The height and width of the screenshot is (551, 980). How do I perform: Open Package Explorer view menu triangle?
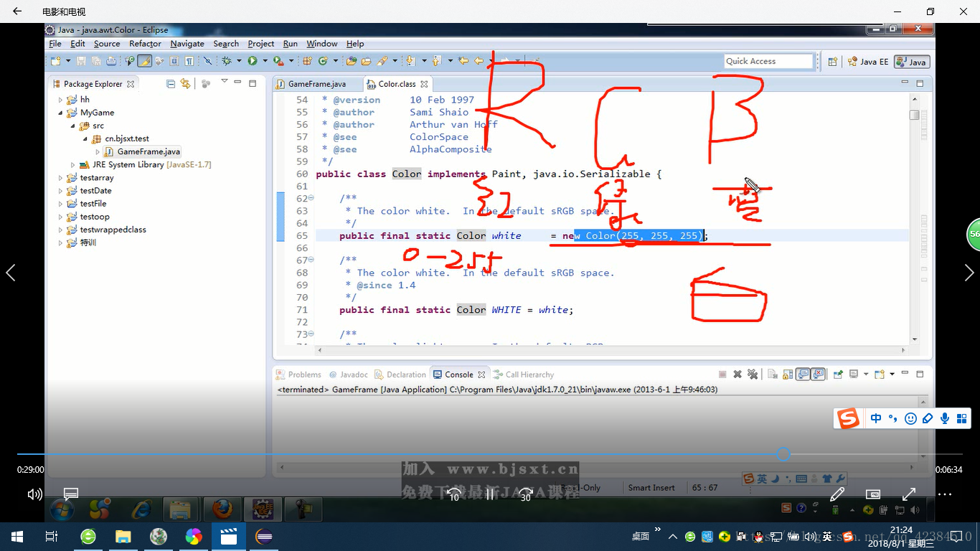click(225, 83)
